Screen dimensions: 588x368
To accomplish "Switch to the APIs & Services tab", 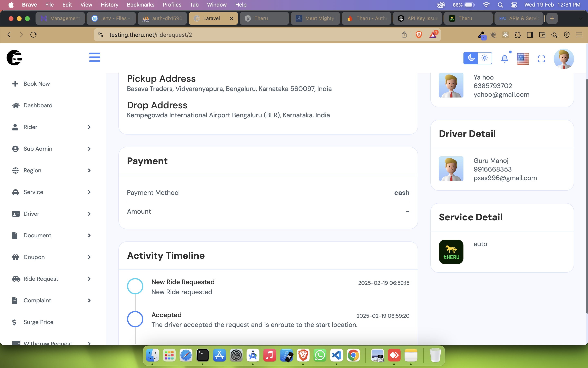I will pyautogui.click(x=519, y=18).
